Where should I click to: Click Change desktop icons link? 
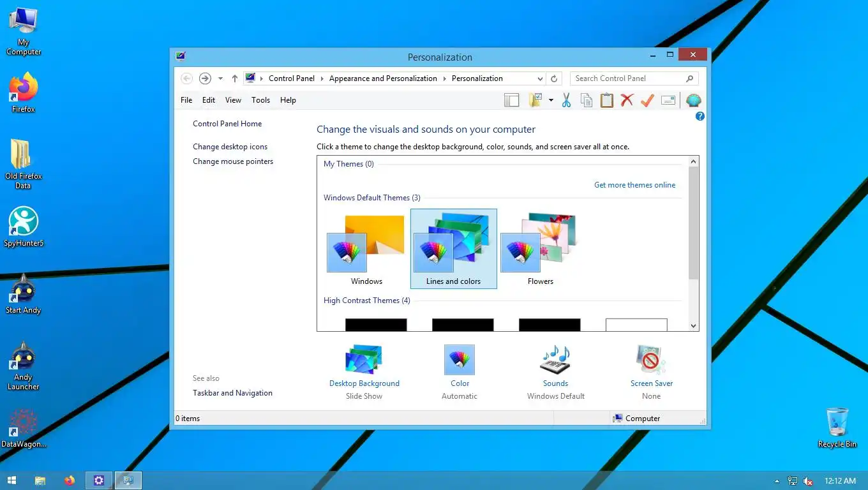click(x=230, y=147)
